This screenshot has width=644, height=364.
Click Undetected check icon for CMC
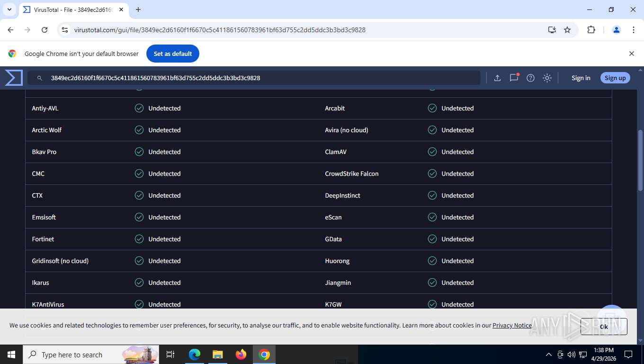coord(139,173)
